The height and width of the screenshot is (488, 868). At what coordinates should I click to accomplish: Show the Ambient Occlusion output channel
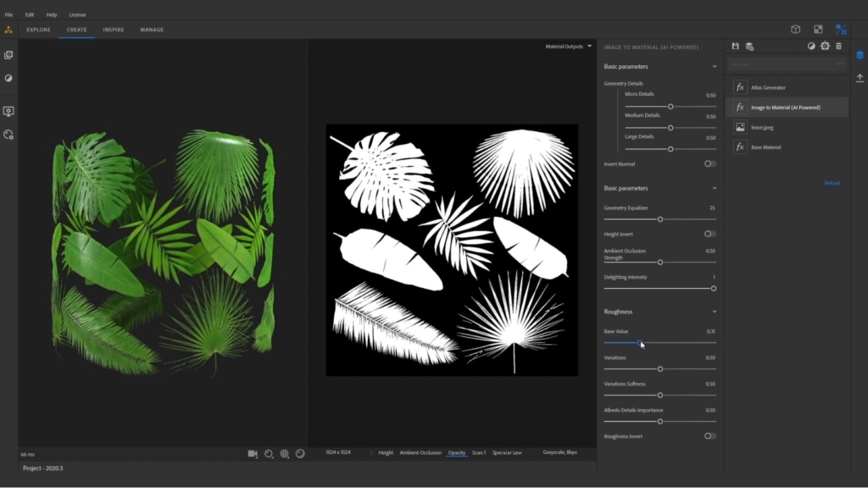(x=420, y=453)
